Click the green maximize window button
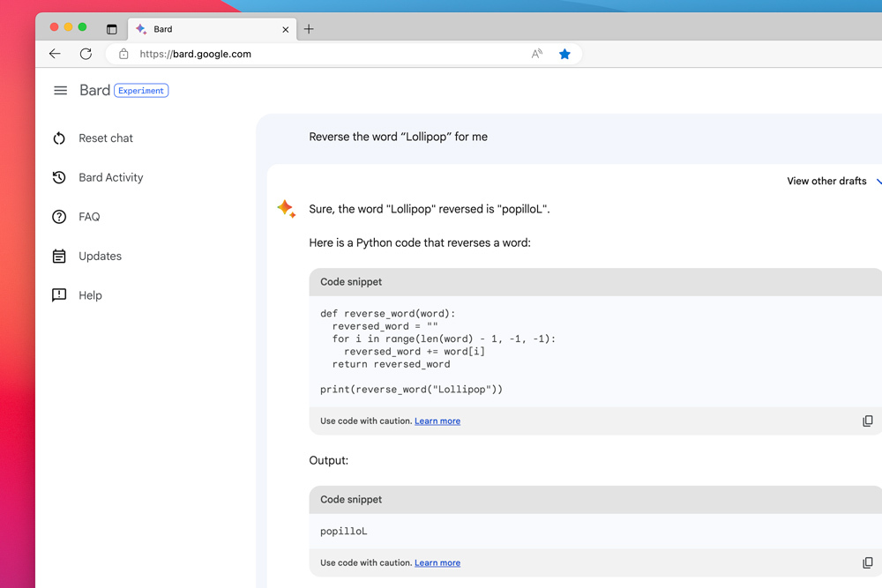This screenshot has width=882, height=588. pos(82,27)
